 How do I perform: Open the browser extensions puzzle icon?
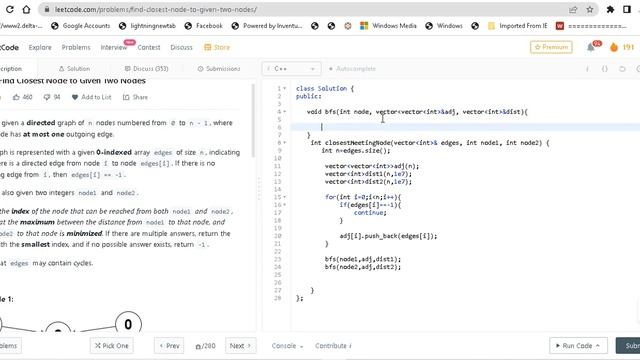(610, 9)
